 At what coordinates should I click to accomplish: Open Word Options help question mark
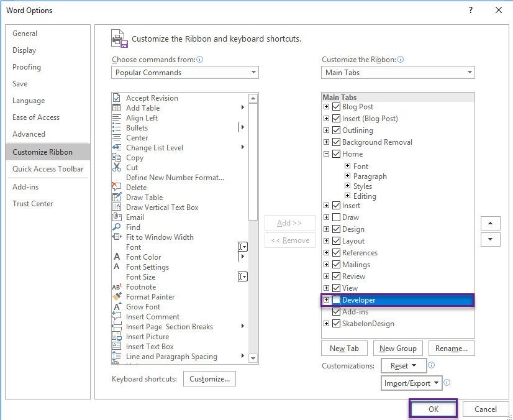click(471, 10)
